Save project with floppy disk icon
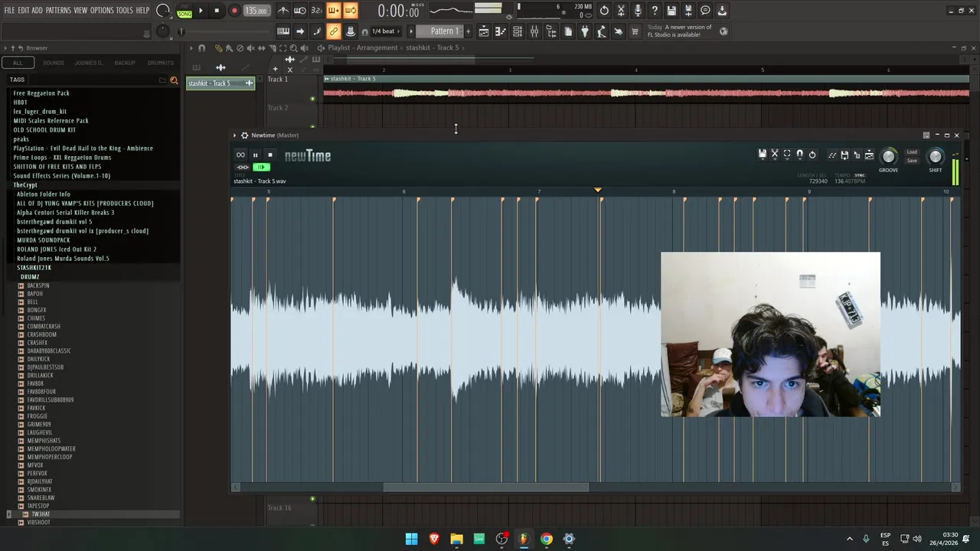The height and width of the screenshot is (551, 980). point(671,11)
